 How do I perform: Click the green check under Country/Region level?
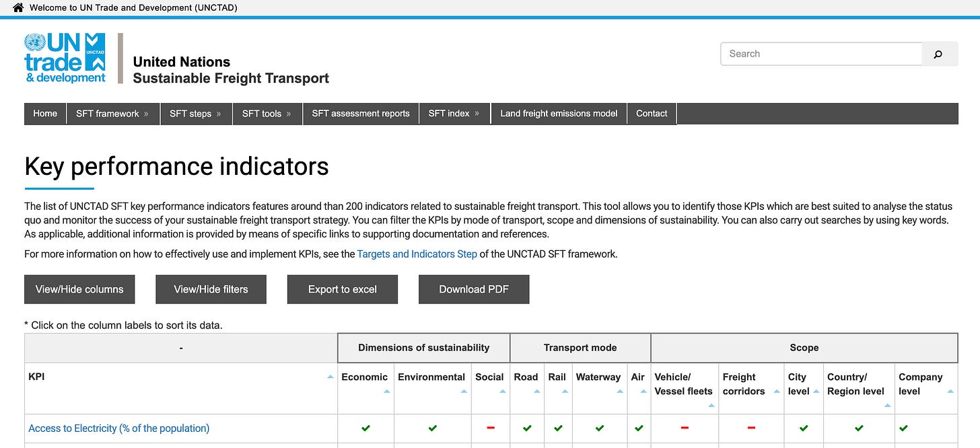859,428
